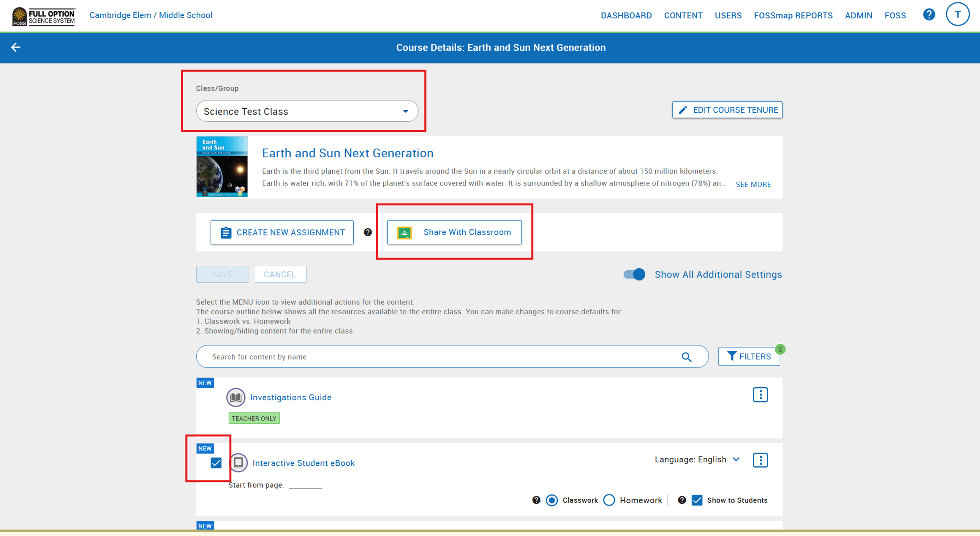Expand the Language: English dropdown
The width and height of the screenshot is (980, 536).
[x=697, y=459]
